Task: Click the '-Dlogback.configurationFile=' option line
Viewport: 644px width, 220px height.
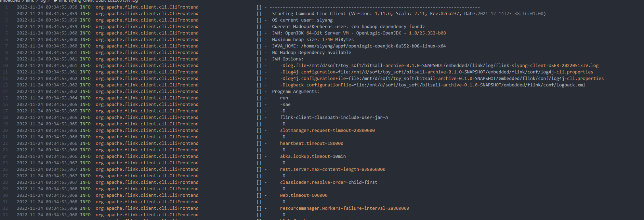Action: tap(433, 85)
